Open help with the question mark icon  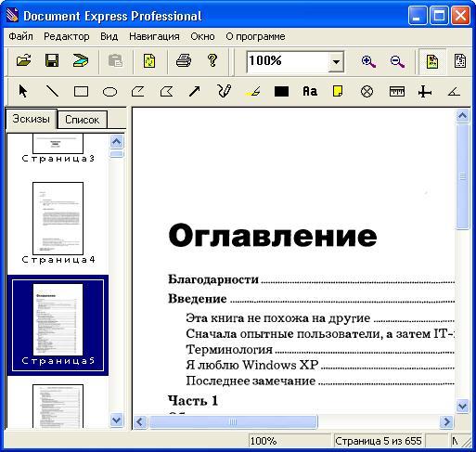pos(212,60)
